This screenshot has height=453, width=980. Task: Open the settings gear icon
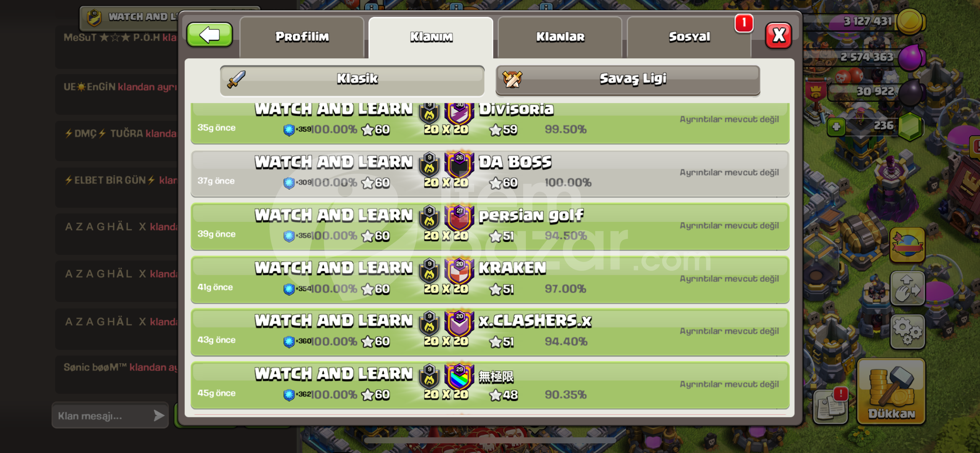[x=907, y=332]
